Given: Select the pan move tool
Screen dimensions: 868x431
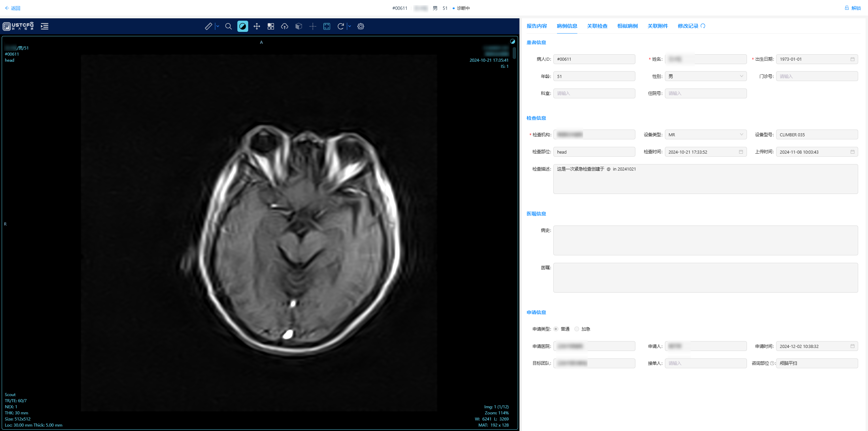Looking at the screenshot, I should [257, 26].
